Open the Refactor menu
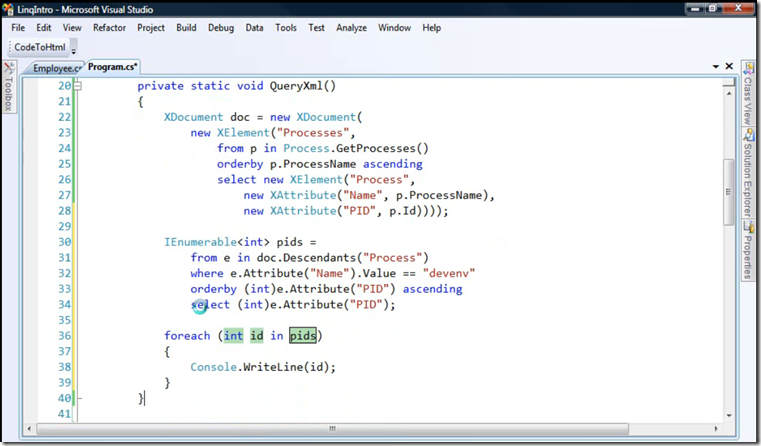Screen dimensions: 761x446 pos(109,28)
